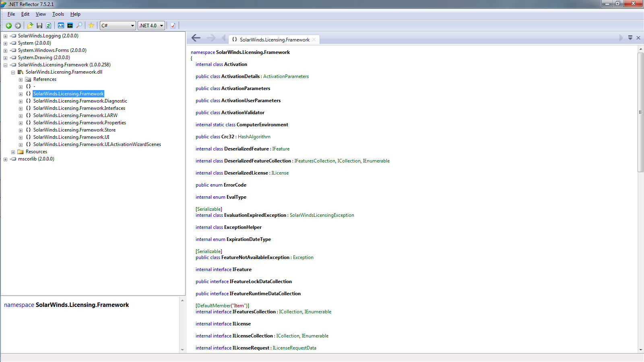The image size is (644, 362).
Task: Navigate forward with the code pane right arrow
Action: [x=211, y=38]
